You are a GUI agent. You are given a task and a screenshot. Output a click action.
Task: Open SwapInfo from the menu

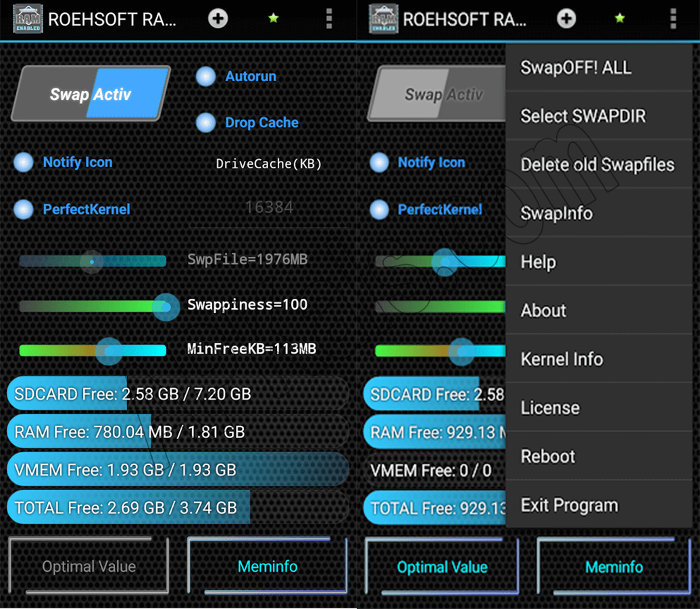click(599, 214)
